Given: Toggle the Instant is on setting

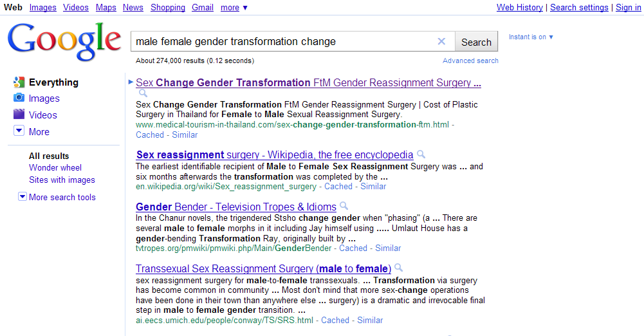Looking at the screenshot, I should [531, 37].
